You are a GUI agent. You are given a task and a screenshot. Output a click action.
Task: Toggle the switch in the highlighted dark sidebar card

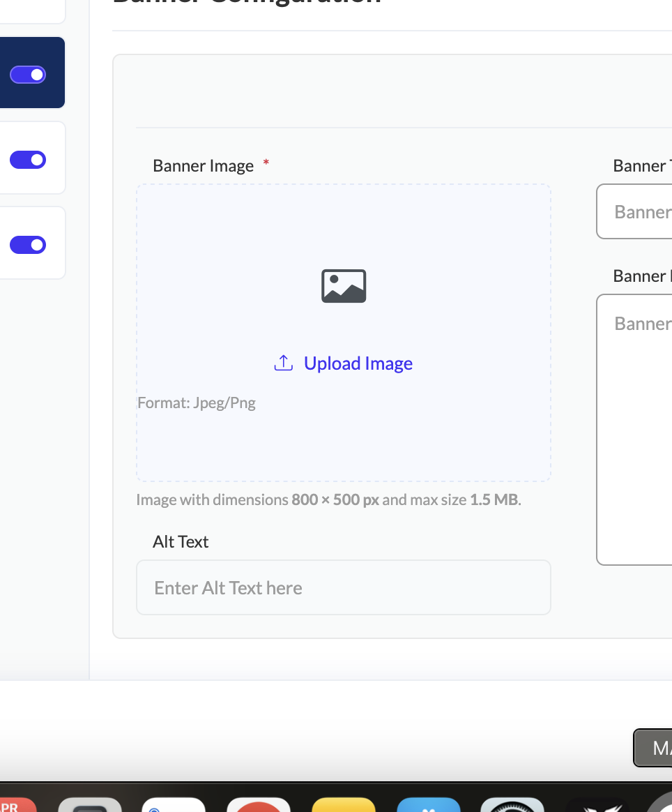click(x=28, y=75)
